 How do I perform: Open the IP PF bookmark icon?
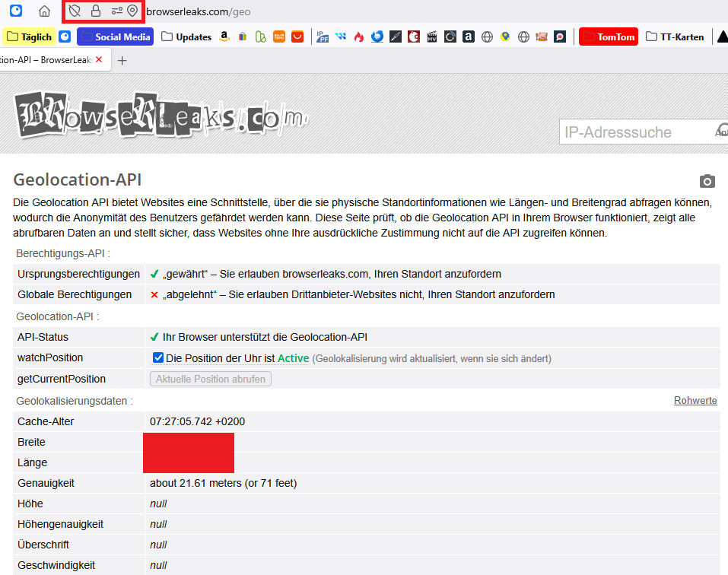323,37
